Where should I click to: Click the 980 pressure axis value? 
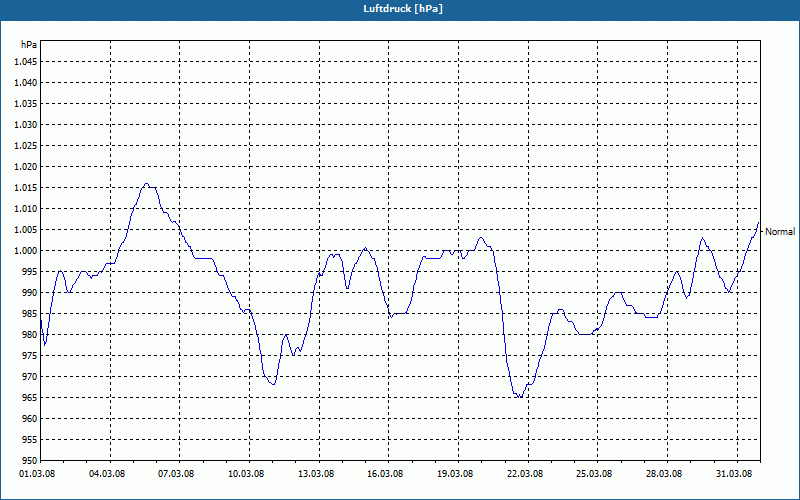[x=30, y=335]
